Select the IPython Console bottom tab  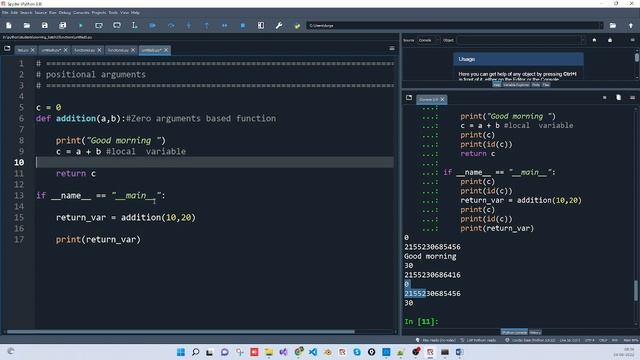(514, 332)
